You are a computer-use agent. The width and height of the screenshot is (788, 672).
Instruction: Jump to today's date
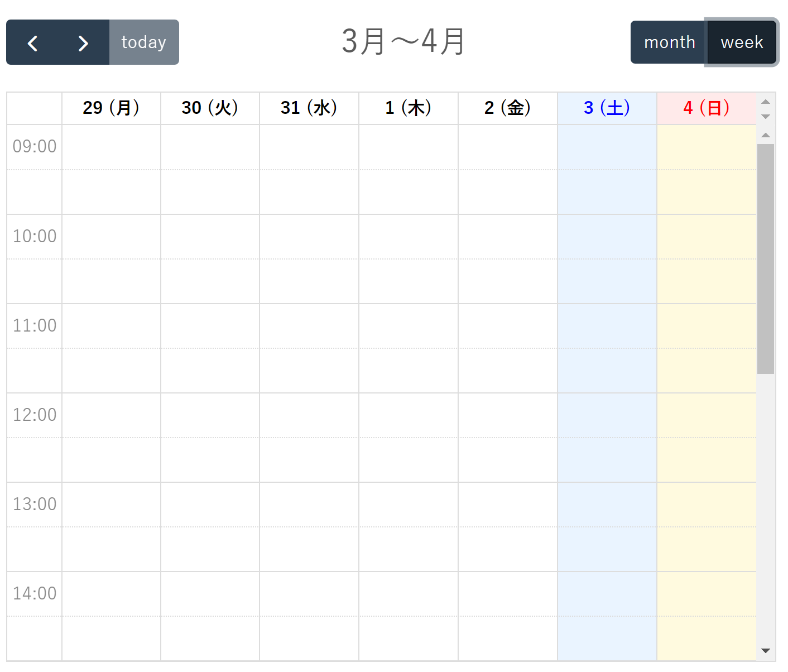(144, 43)
